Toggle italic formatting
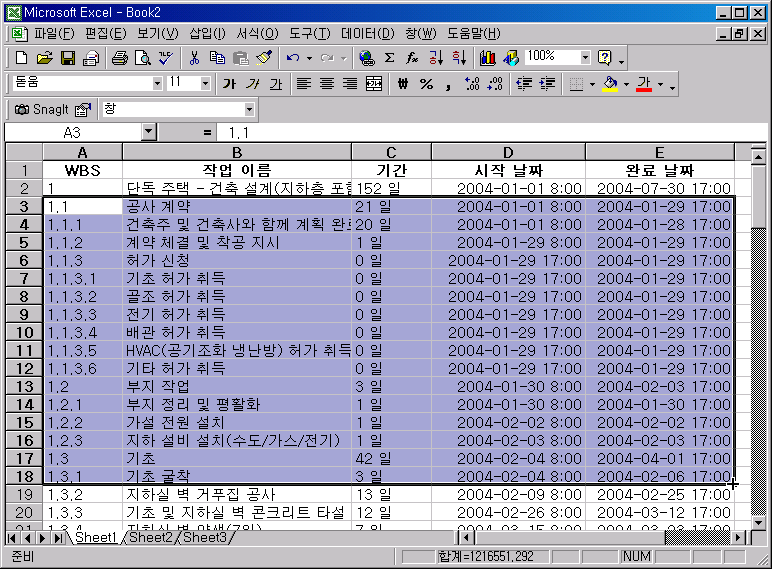Image resolution: width=772 pixels, height=569 pixels. 252,84
